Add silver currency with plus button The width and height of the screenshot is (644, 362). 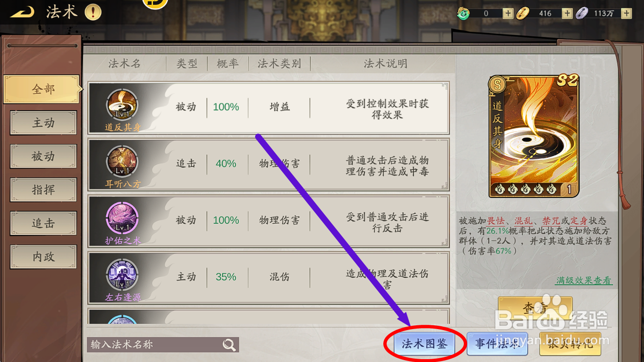click(626, 13)
